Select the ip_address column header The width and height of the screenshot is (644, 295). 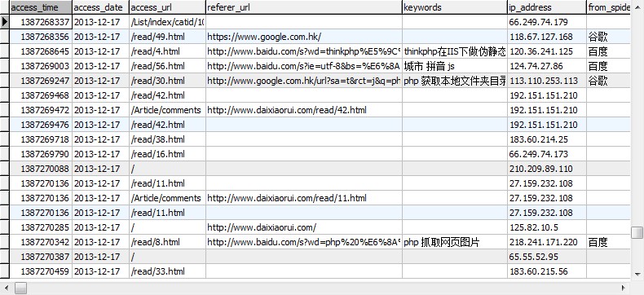547,7
